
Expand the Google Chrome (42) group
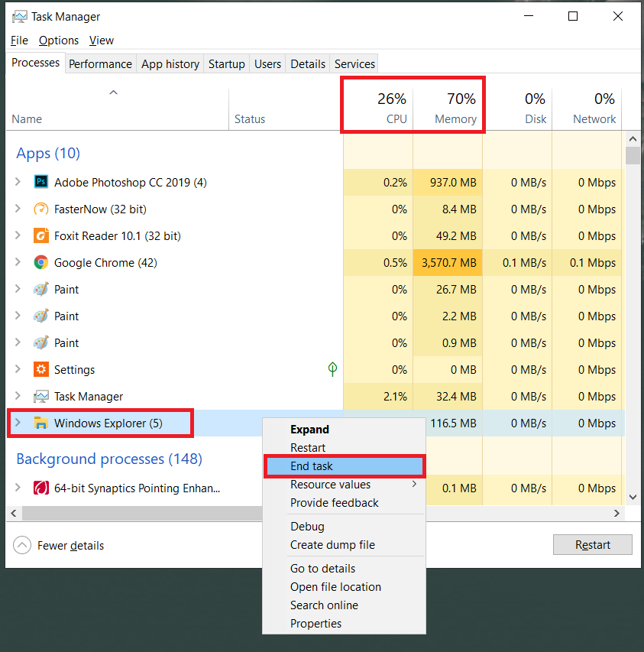[18, 262]
